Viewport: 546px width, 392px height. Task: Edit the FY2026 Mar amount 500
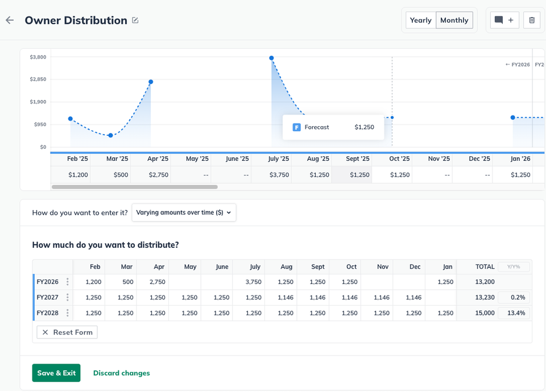(121, 282)
